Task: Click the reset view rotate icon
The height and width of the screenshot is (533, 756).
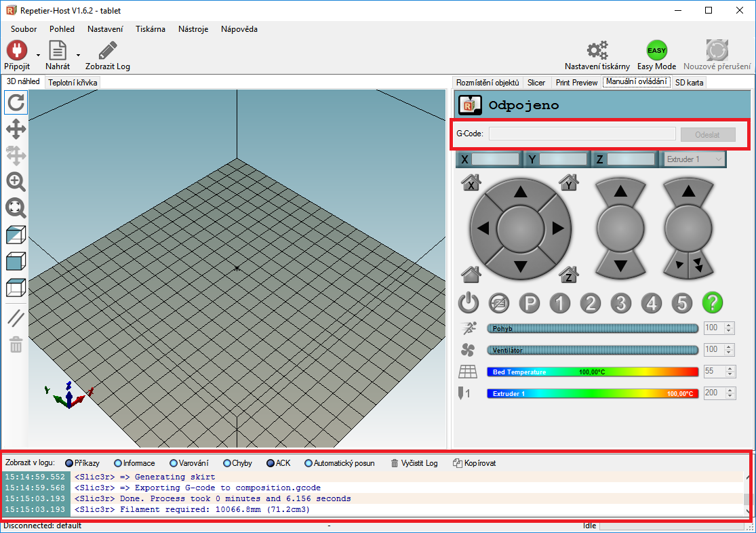Action: [16, 103]
